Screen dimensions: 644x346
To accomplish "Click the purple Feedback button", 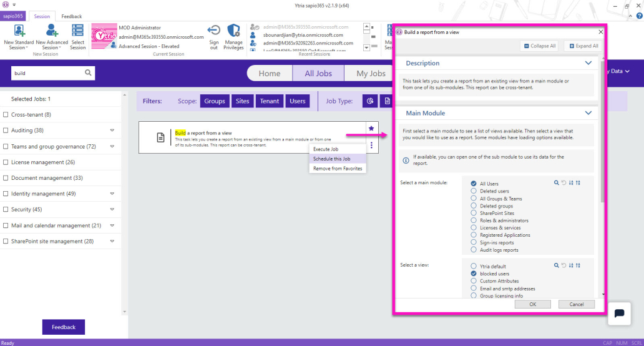I will click(x=64, y=327).
